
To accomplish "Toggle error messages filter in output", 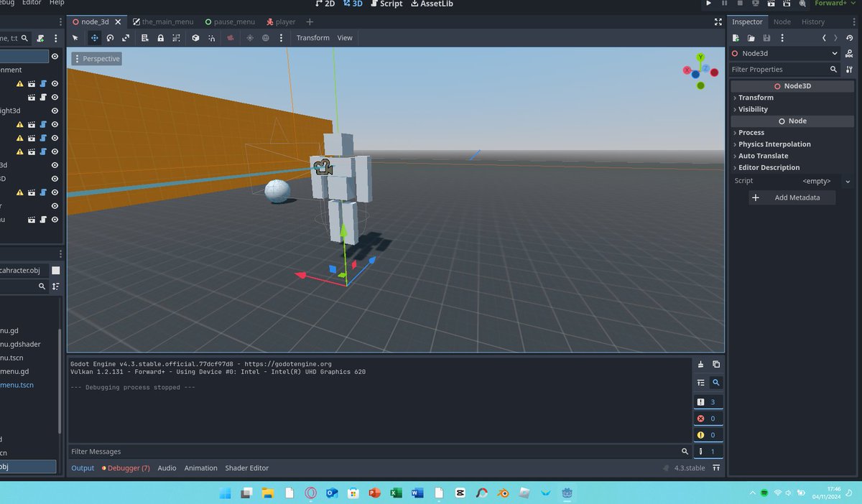I will coord(708,419).
